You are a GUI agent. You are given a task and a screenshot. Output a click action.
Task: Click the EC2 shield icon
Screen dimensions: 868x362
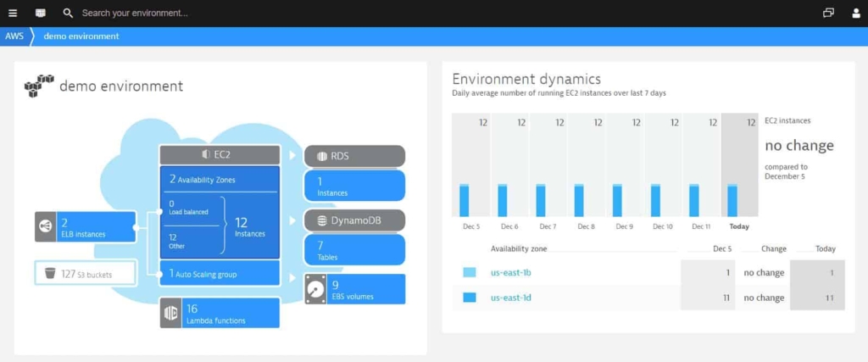click(x=205, y=155)
